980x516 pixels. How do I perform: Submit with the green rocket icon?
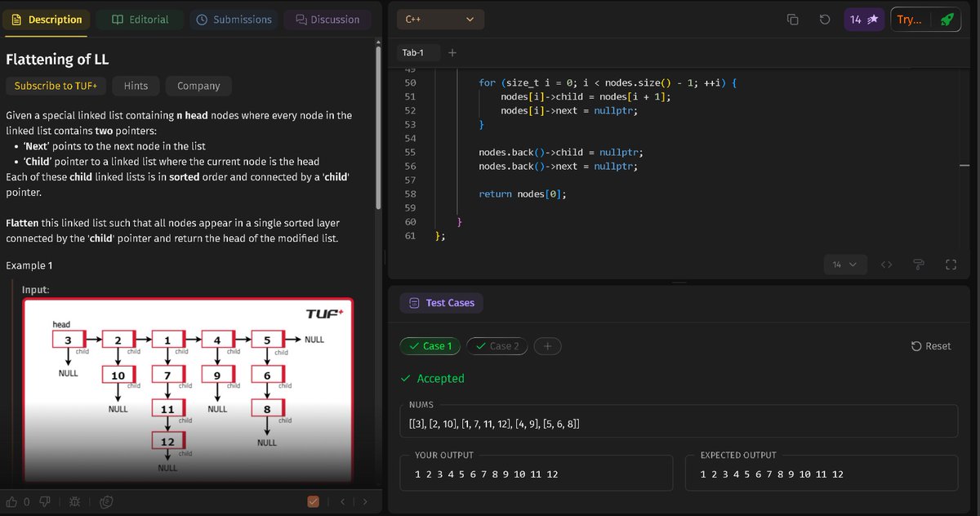[946, 20]
